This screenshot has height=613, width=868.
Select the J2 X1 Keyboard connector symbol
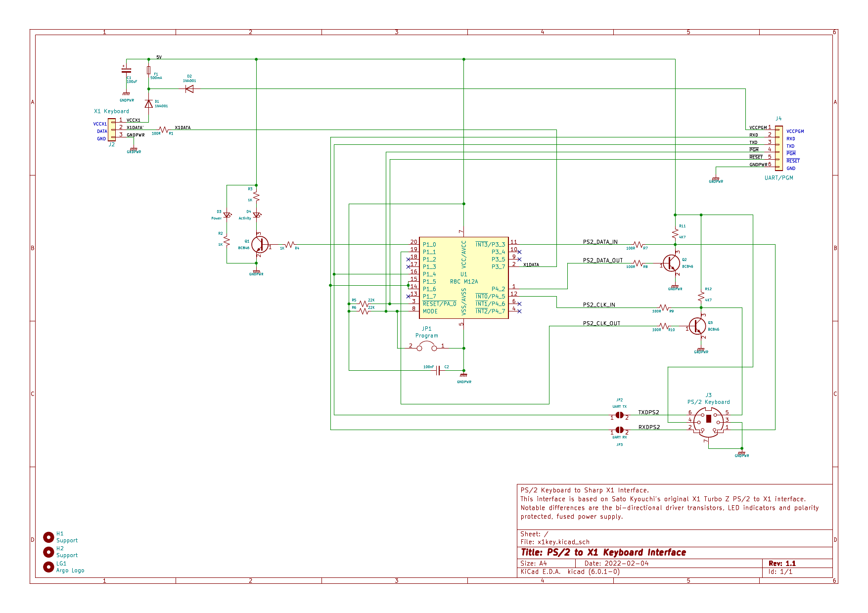point(112,130)
